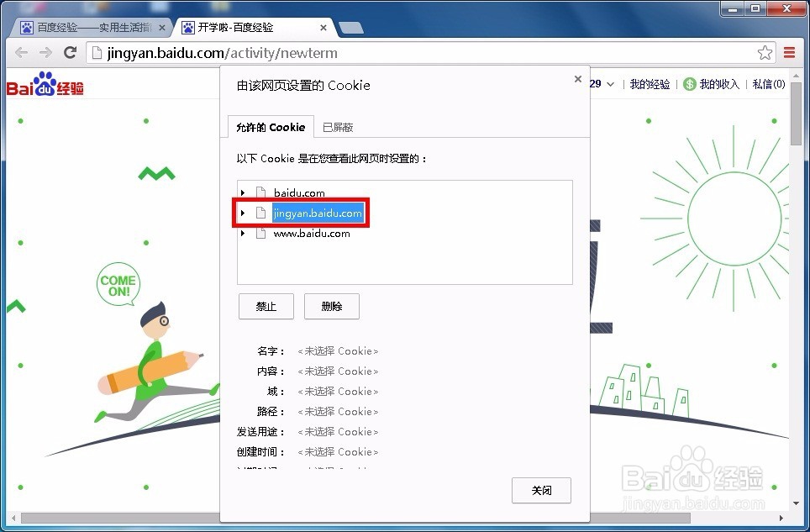Screen dimensions: 810x532
Task: Select the baidu.com entry in the cookie list
Action: 299,192
